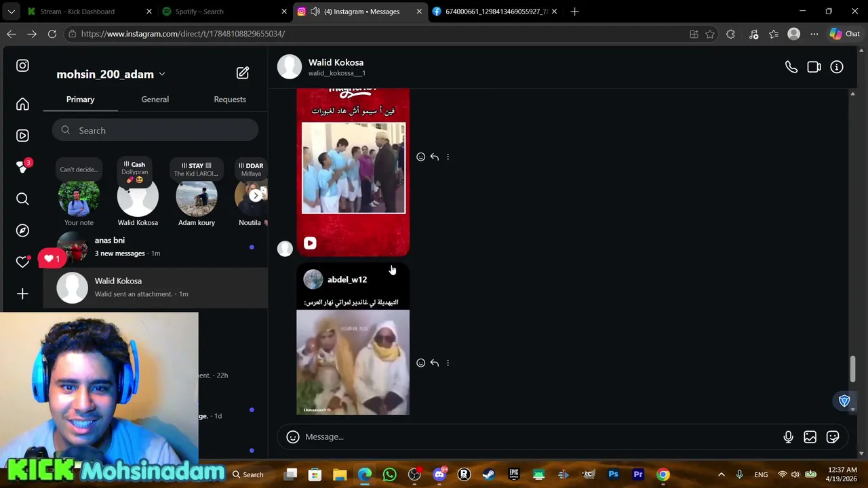Open Notifications heart icon
This screenshot has width=868, height=488.
point(22,262)
